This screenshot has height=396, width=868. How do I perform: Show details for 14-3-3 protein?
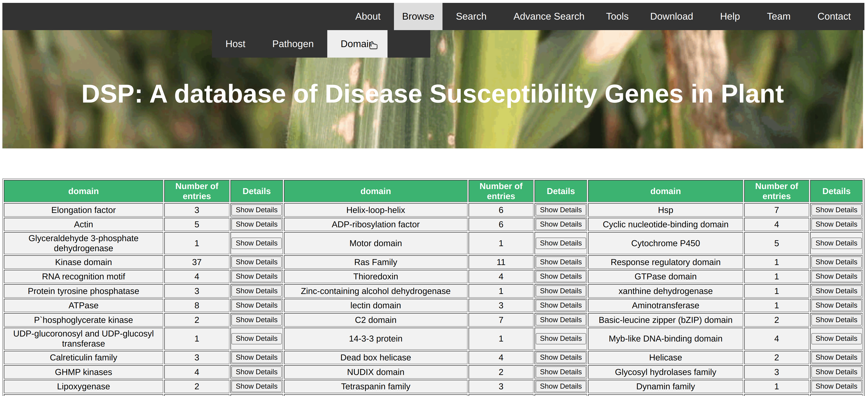point(561,338)
